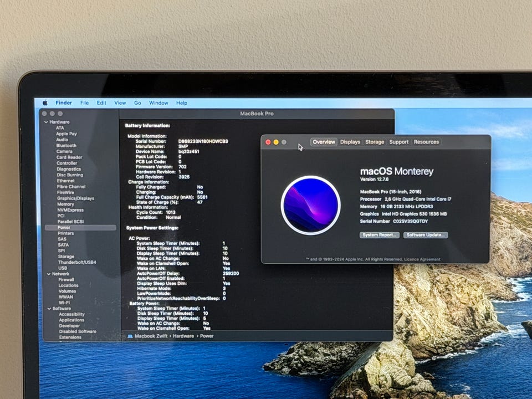This screenshot has width=532, height=399.
Task: Select Graphics/Displays in the sidebar
Action: 76,198
